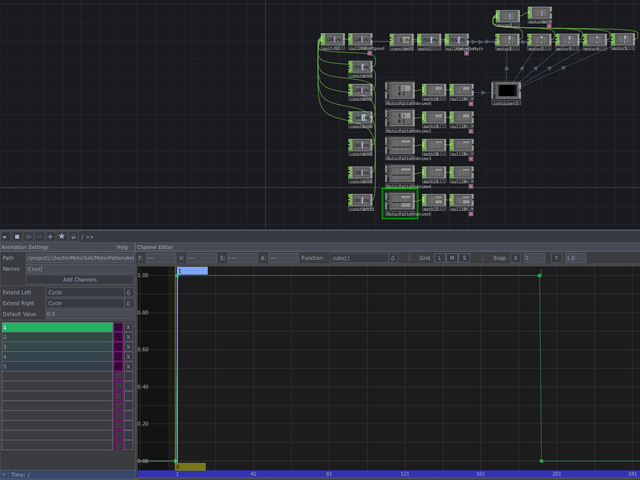Click the Time: / label in status bar

pos(20,475)
